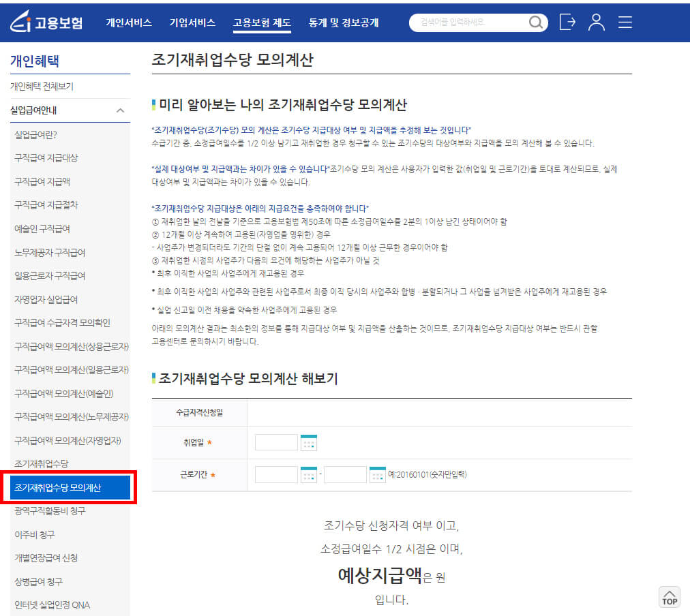Open the calendar icon next to 취업일
This screenshot has width=690, height=616.
(x=310, y=442)
